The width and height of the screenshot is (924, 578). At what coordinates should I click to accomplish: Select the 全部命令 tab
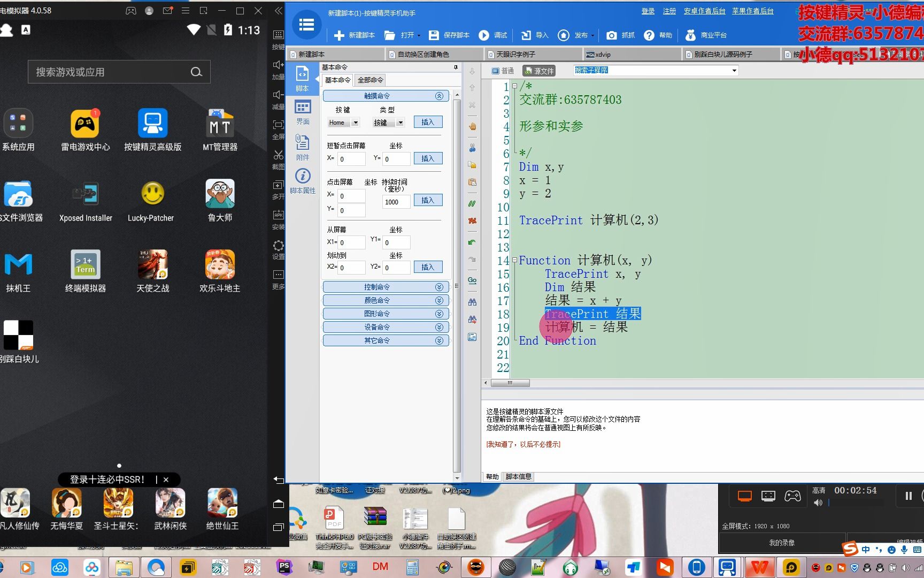click(370, 80)
